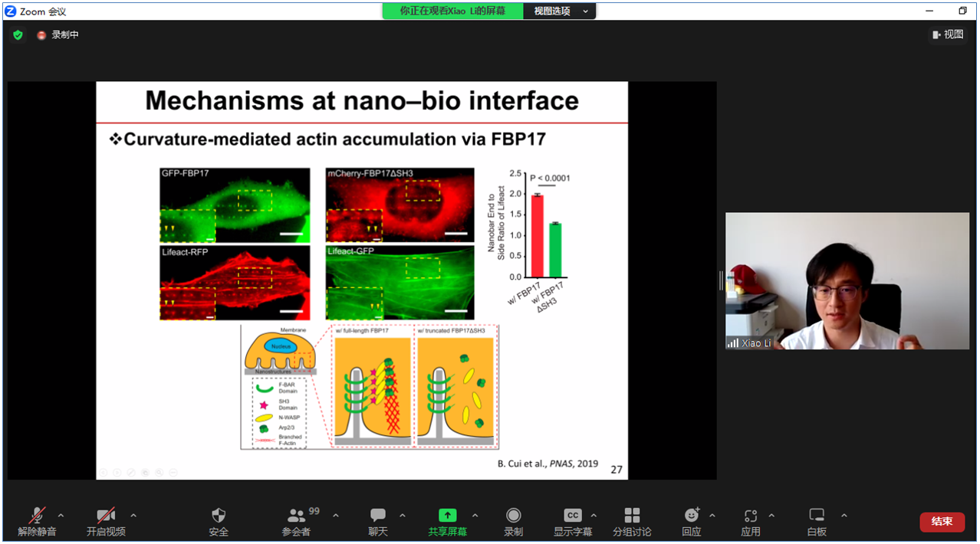The width and height of the screenshot is (980, 544).
Task: Turn on the video camera
Action: [106, 516]
